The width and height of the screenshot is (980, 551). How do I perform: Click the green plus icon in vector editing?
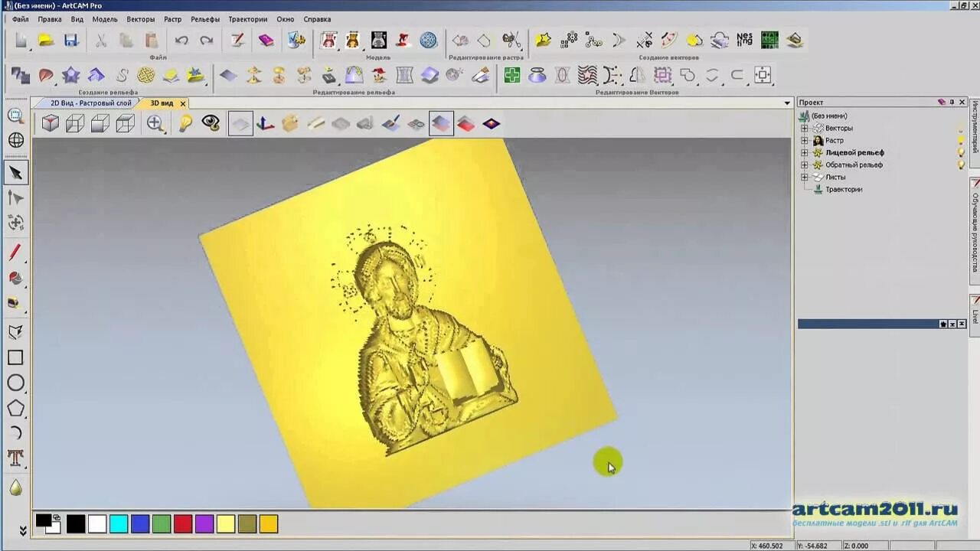(x=512, y=75)
